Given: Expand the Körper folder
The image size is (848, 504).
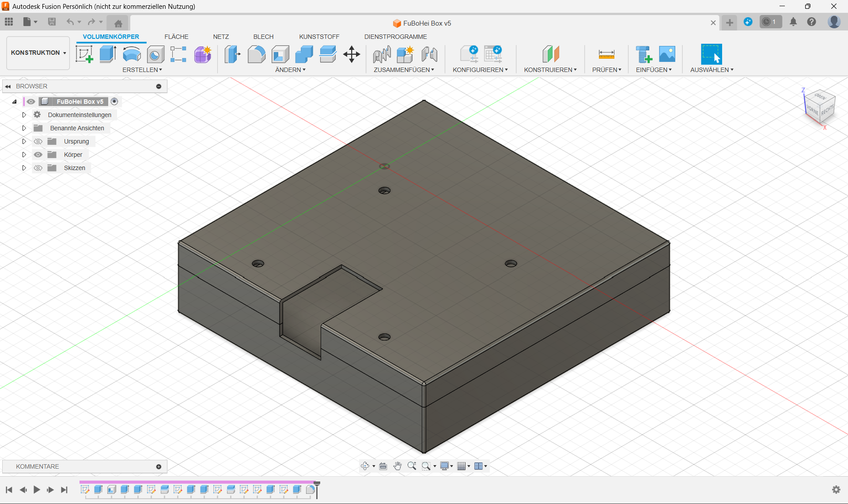Looking at the screenshot, I should [x=24, y=155].
